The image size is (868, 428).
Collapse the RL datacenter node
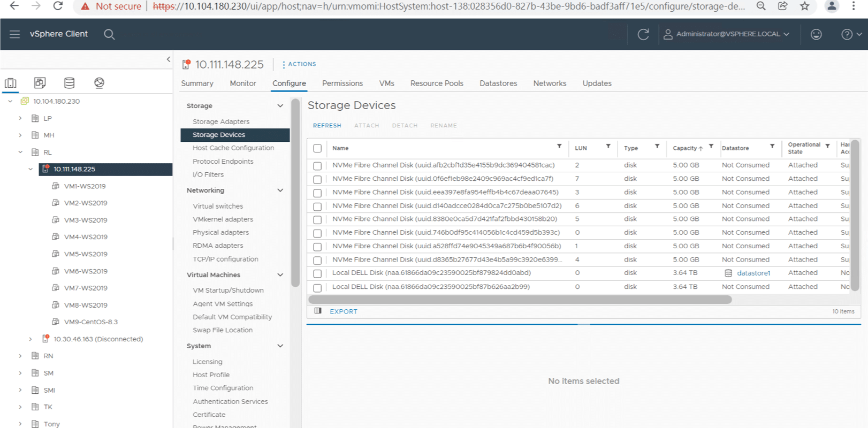click(x=20, y=152)
